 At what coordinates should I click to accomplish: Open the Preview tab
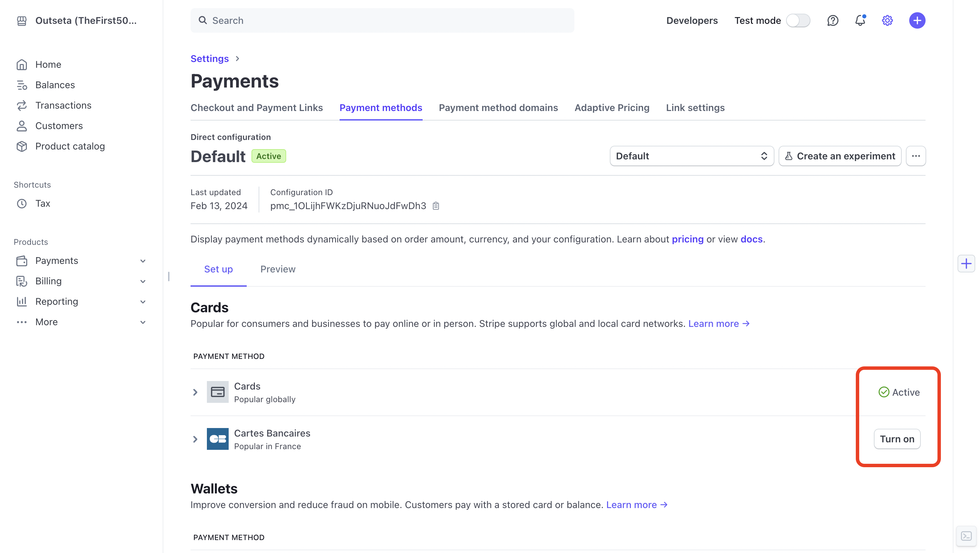278,269
